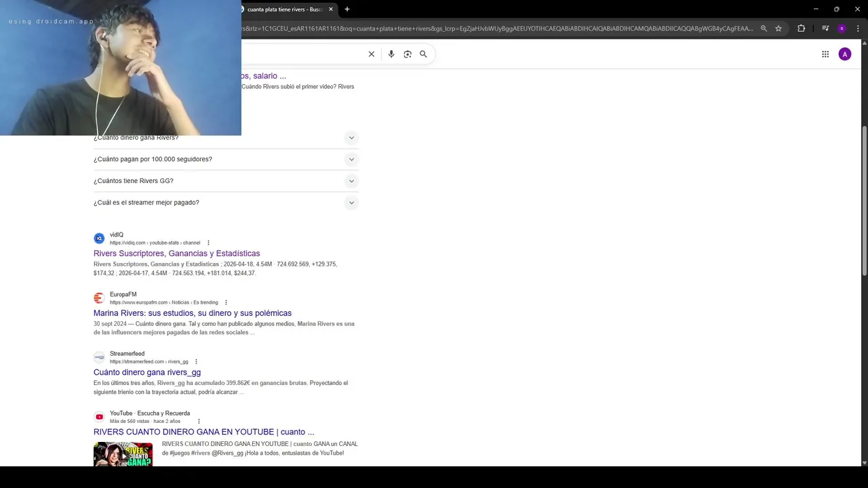Clear the Google search box
868x488 pixels.
372,54
